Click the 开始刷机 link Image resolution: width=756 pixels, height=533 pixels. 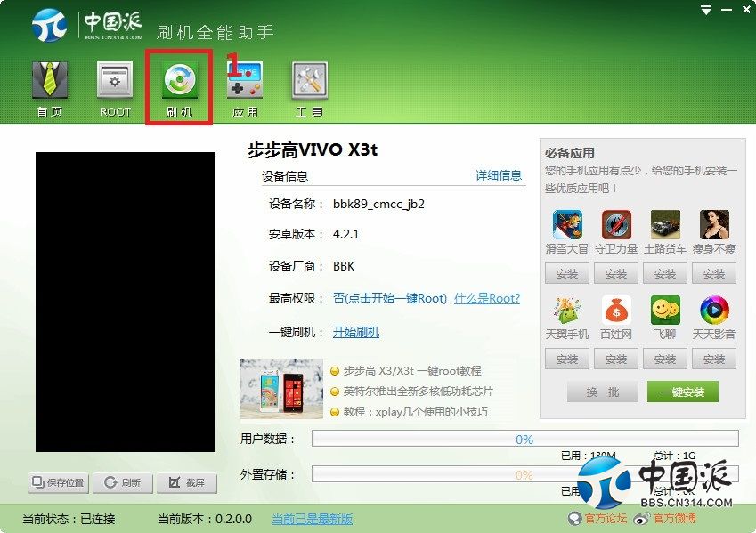[356, 332]
